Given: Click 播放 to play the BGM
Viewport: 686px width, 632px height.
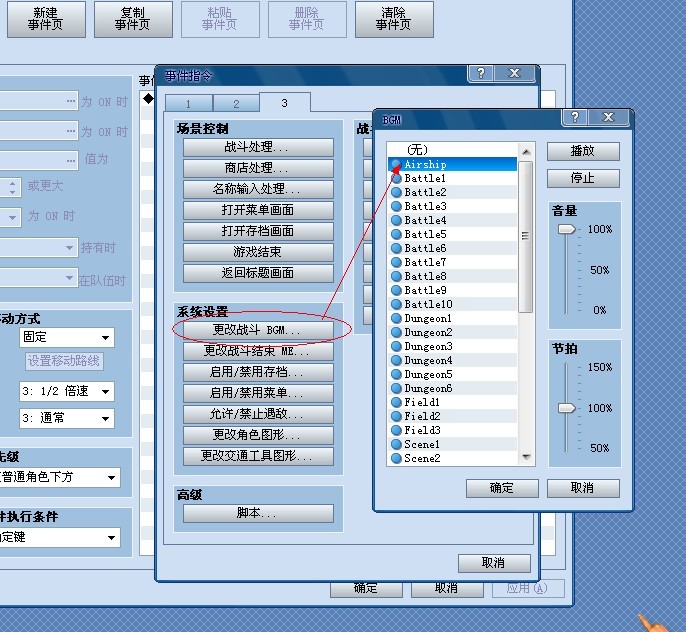Looking at the screenshot, I should [583, 151].
